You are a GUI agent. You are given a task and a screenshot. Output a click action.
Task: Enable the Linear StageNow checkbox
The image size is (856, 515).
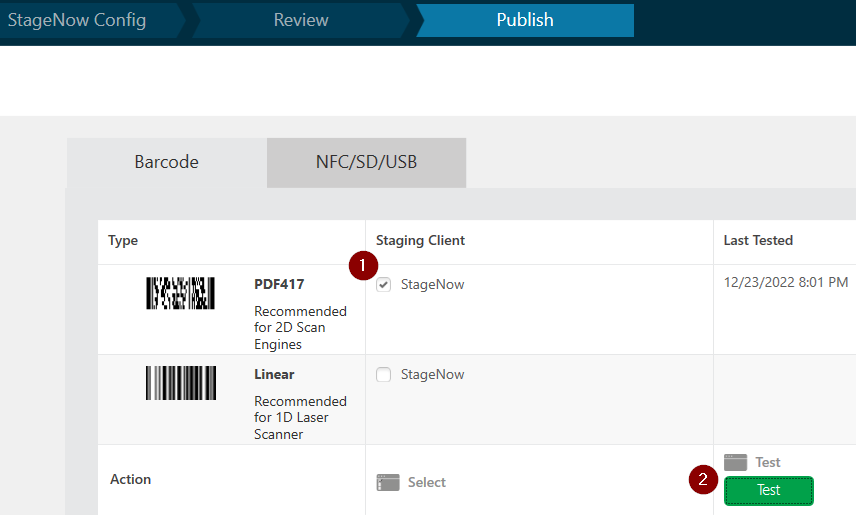[x=384, y=375]
